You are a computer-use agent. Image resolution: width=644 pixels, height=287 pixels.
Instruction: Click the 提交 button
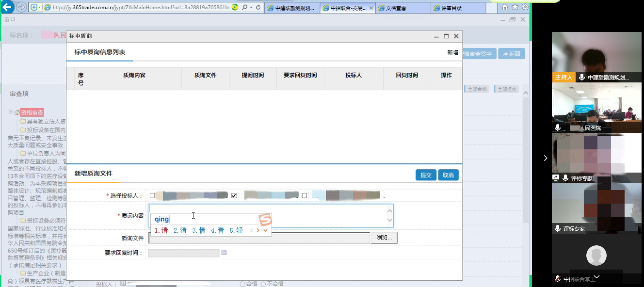click(425, 175)
